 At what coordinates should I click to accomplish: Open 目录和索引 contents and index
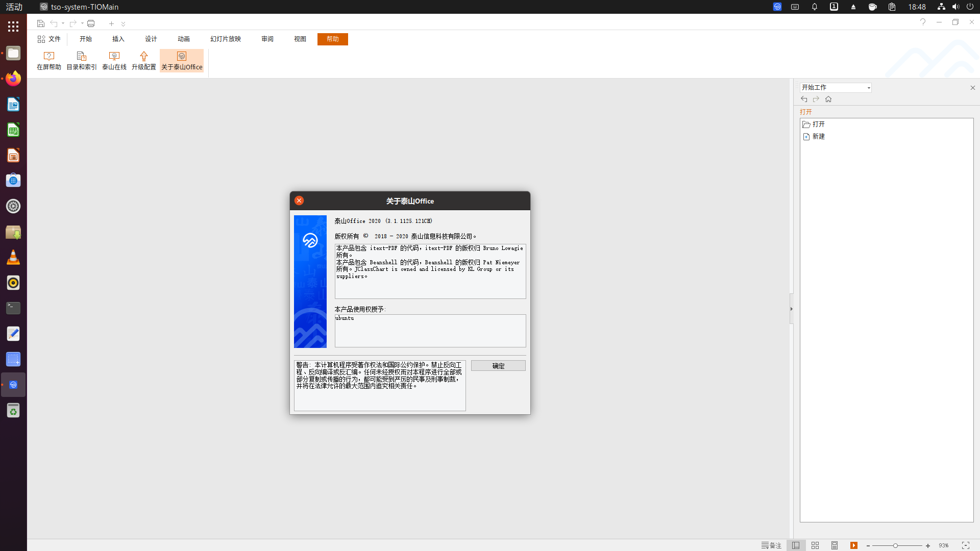[82, 61]
